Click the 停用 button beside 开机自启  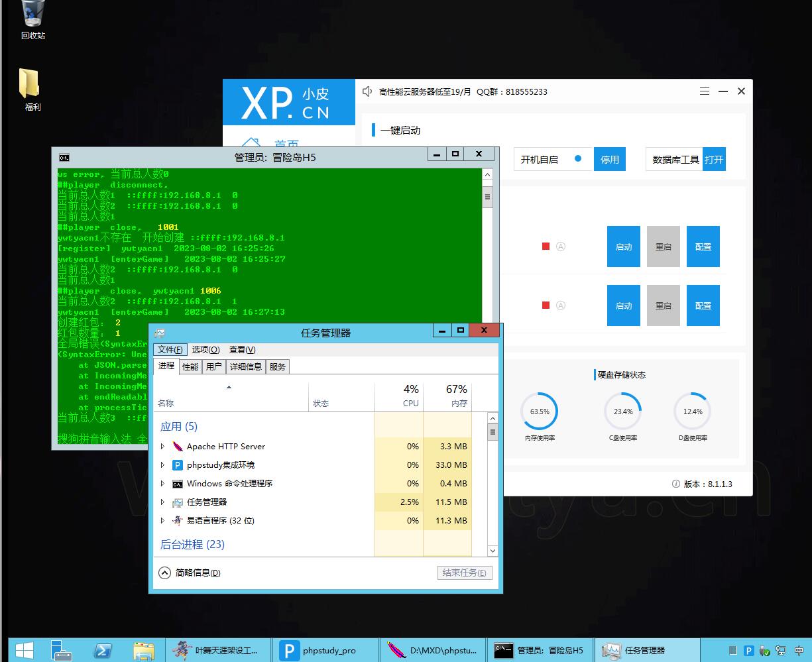610,159
